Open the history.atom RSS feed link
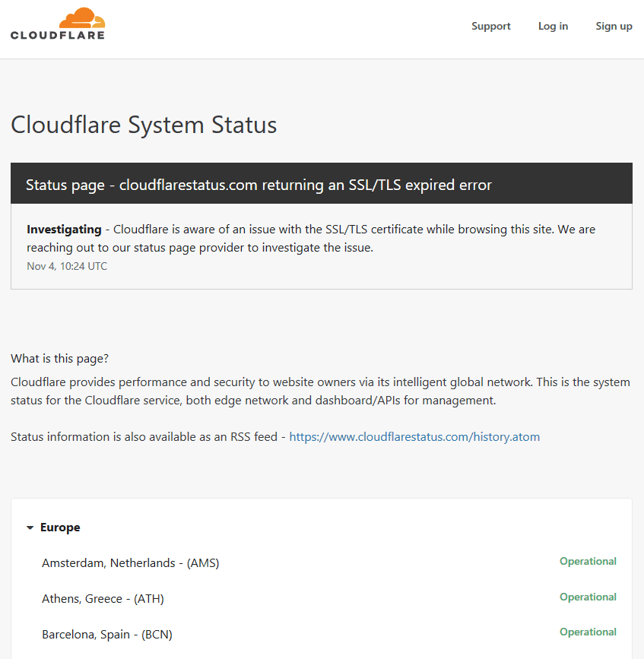Screen dimensions: 644x659 [414, 436]
